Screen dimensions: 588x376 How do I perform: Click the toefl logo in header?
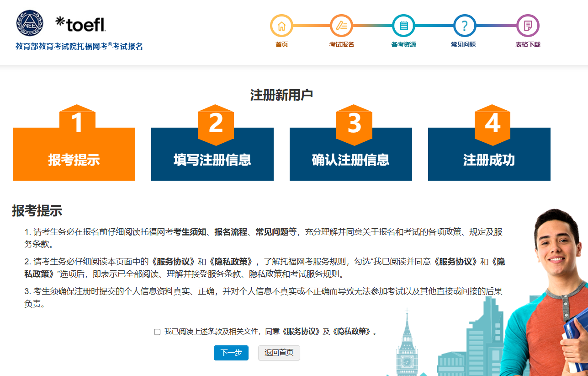pos(80,24)
